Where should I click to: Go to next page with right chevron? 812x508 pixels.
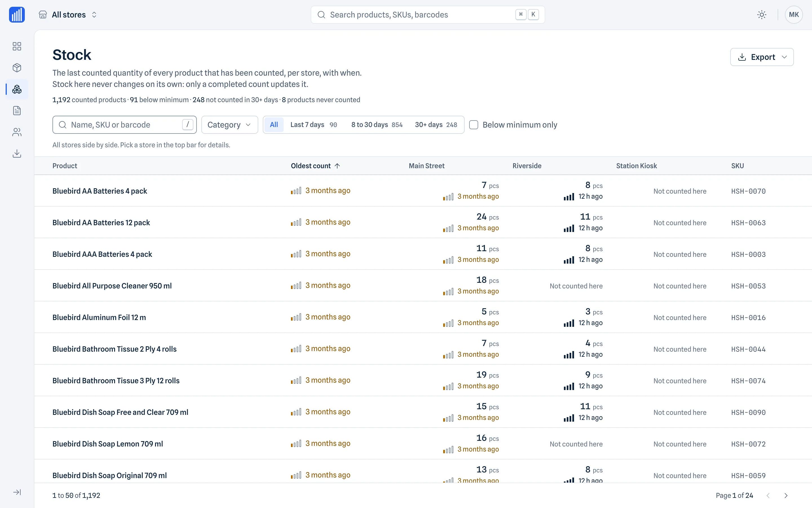pyautogui.click(x=786, y=496)
